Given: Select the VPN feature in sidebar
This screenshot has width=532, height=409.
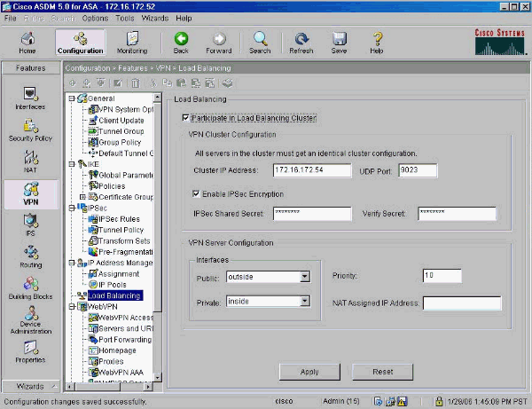Looking at the screenshot, I should coord(31,193).
